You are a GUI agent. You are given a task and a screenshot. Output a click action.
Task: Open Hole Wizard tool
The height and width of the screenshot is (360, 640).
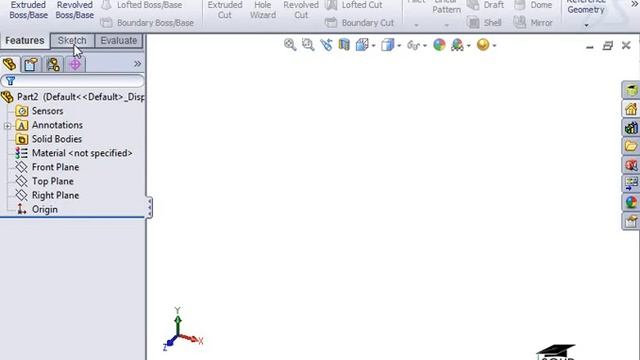point(263,10)
